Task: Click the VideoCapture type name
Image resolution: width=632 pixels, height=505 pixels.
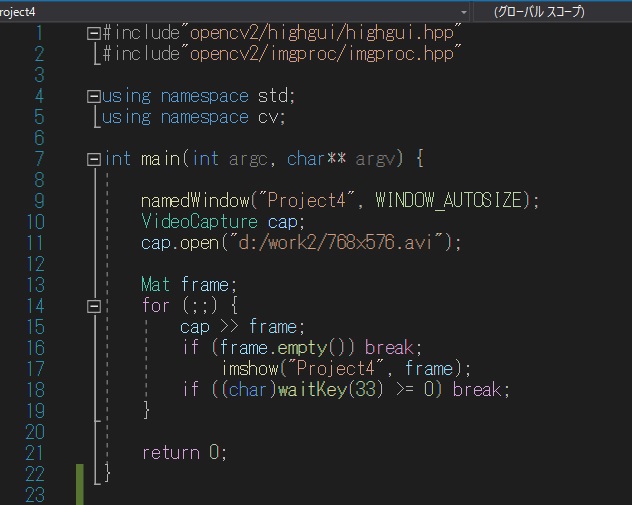Action: 199,221
